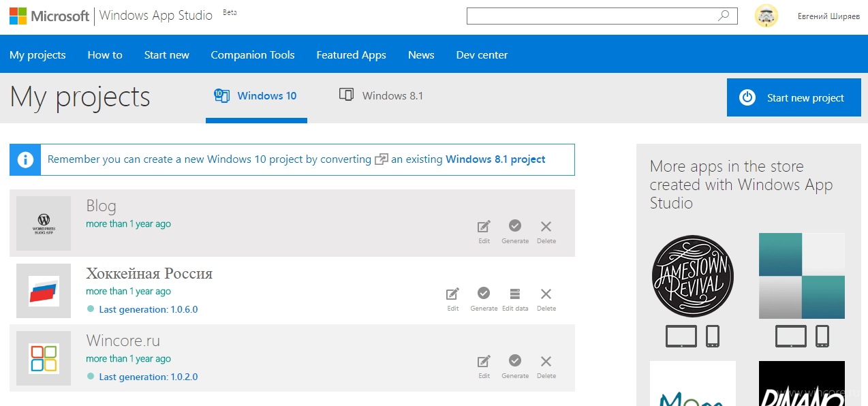
Task: Click Windows App Studio title
Action: tap(156, 16)
